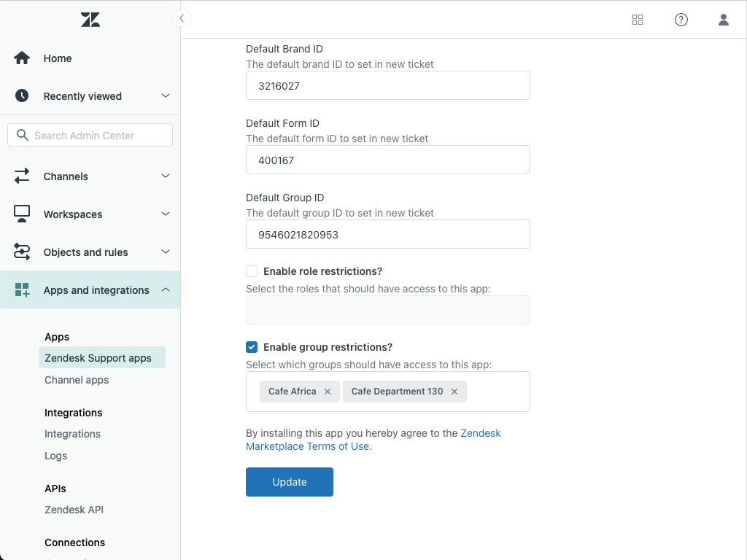This screenshot has height=560, width=747.
Task: Open the Logs page
Action: tap(55, 456)
